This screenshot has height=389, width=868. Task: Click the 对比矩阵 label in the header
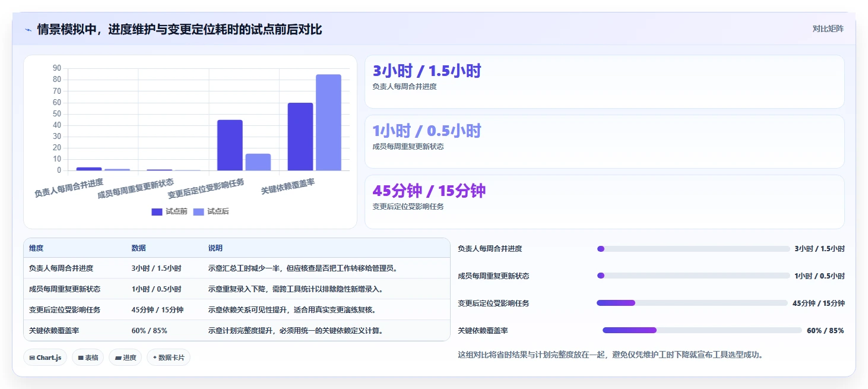828,29
